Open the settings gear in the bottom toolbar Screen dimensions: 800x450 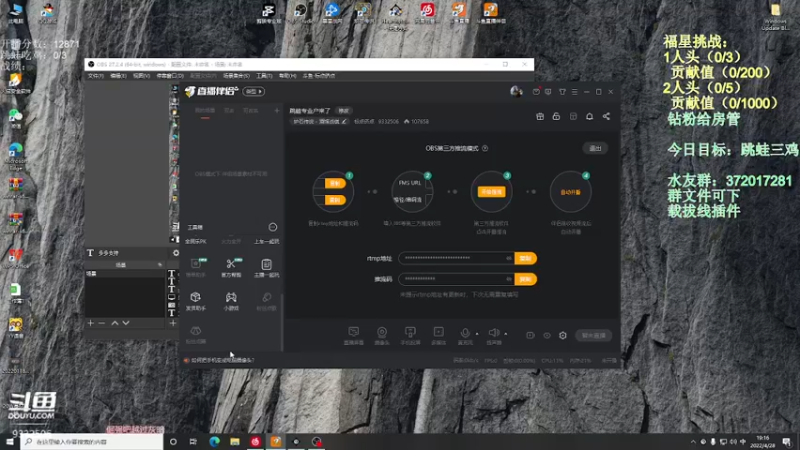pyautogui.click(x=563, y=335)
